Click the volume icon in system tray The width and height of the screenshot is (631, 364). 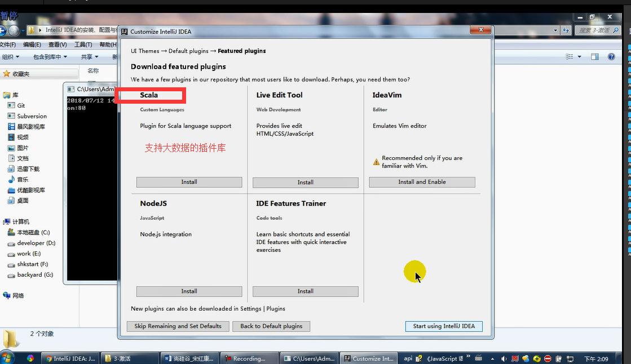[x=504, y=359]
